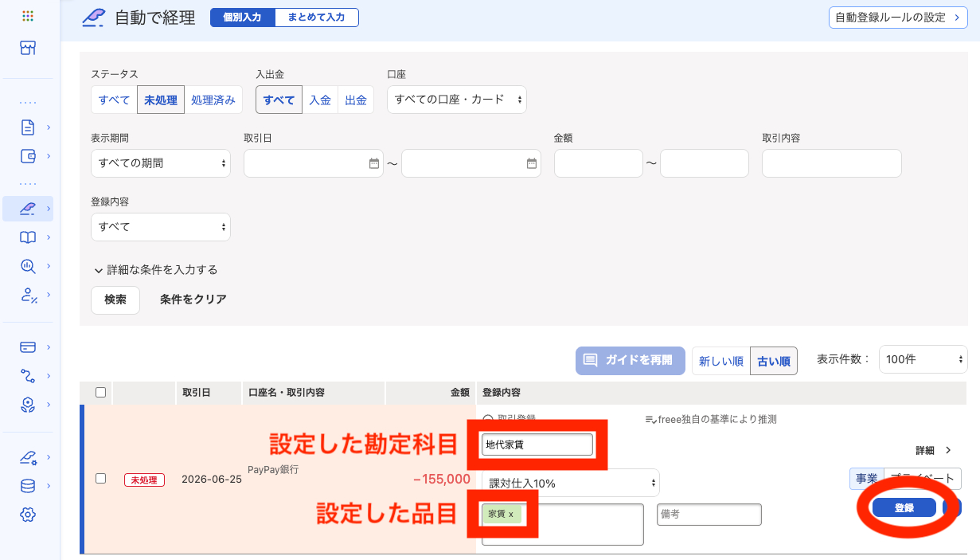Screen dimensions: 980x560
Task: Set ステータス filter to すべて
Action: [114, 100]
